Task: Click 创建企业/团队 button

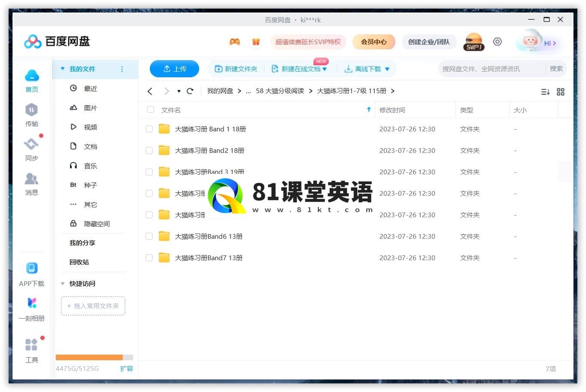Action: [x=429, y=42]
